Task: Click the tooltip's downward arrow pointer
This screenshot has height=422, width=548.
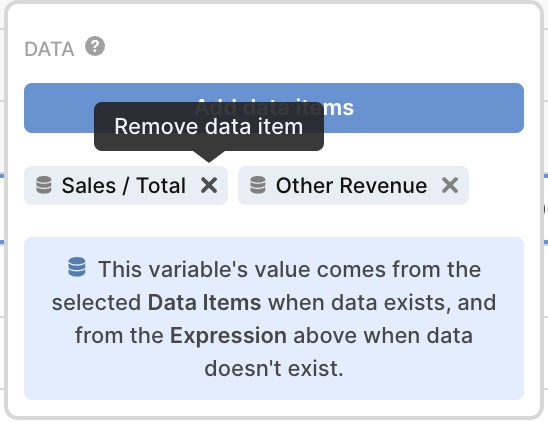Action: pos(209,157)
